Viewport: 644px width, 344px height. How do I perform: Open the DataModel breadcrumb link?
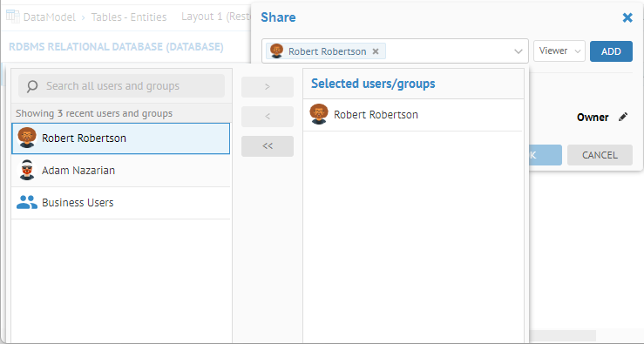50,17
